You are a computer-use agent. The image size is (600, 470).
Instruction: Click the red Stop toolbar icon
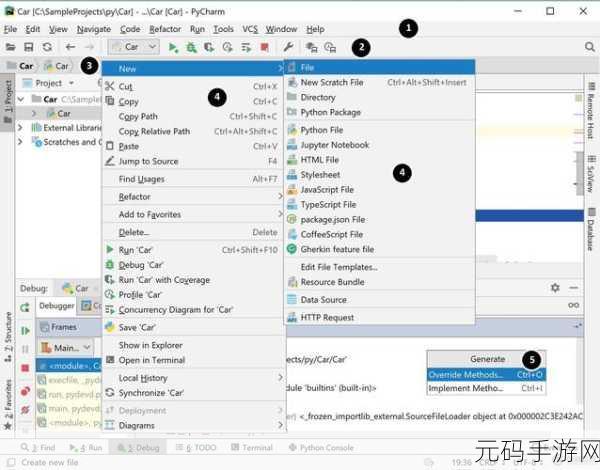[264, 47]
